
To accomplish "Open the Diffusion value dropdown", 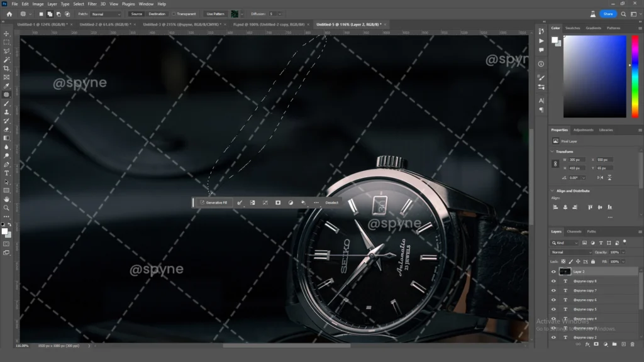I will click(280, 14).
